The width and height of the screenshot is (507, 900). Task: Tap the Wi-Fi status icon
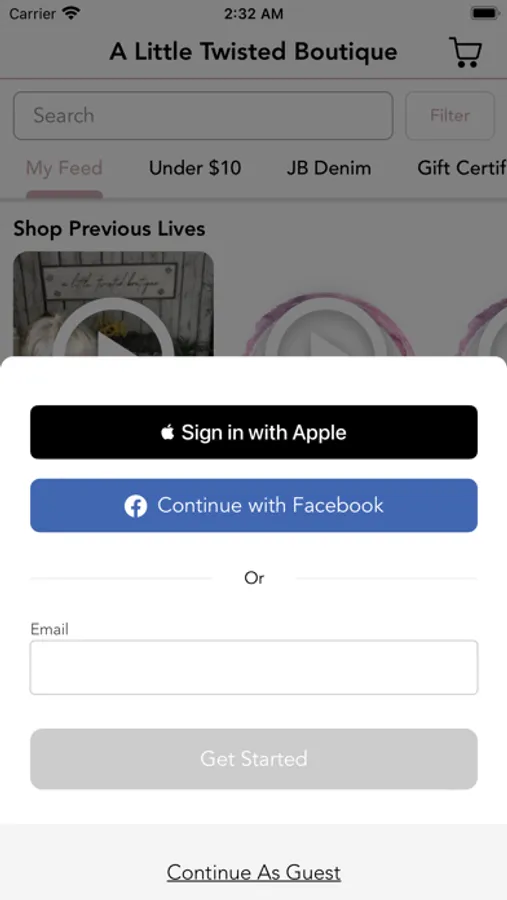click(71, 13)
